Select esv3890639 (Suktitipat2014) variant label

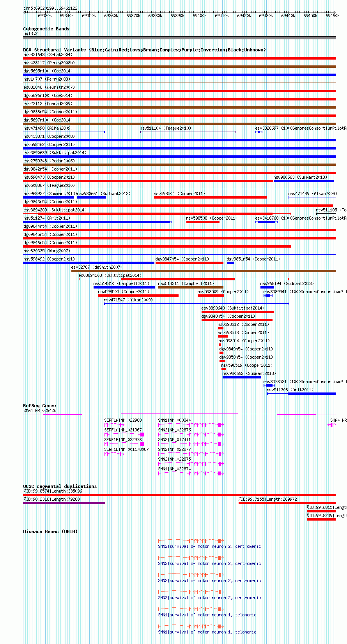[x=55, y=153]
